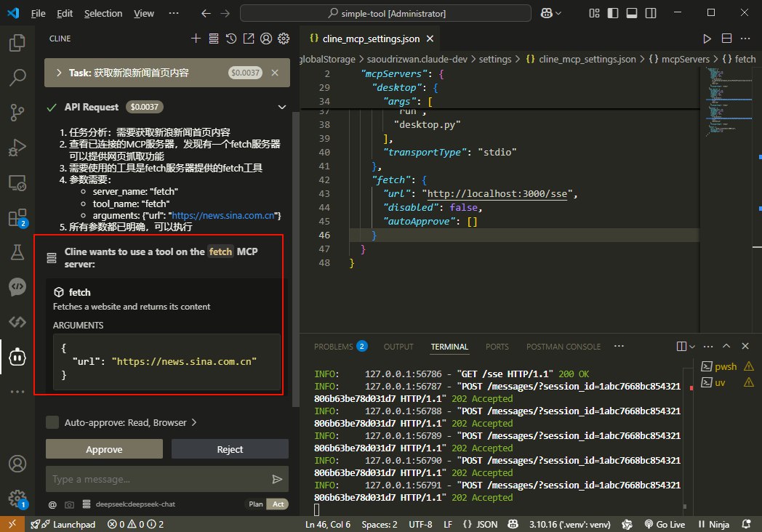Switch Cline to Plan mode

(x=256, y=504)
